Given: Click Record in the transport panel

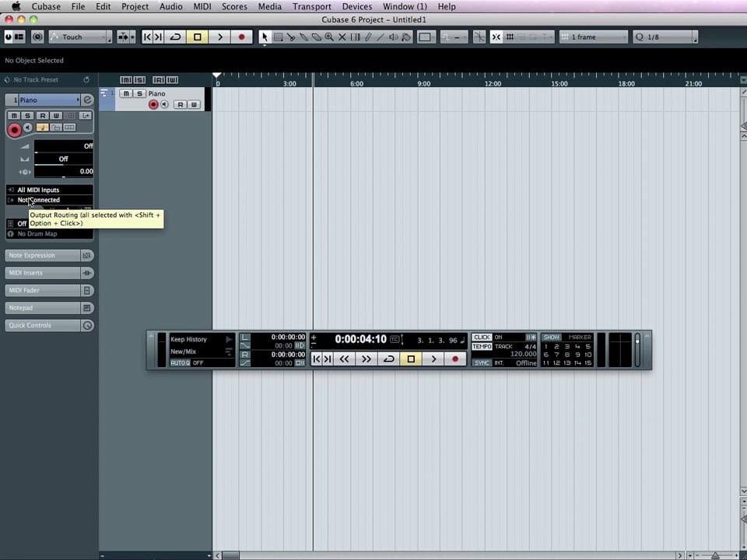Looking at the screenshot, I should tap(455, 359).
